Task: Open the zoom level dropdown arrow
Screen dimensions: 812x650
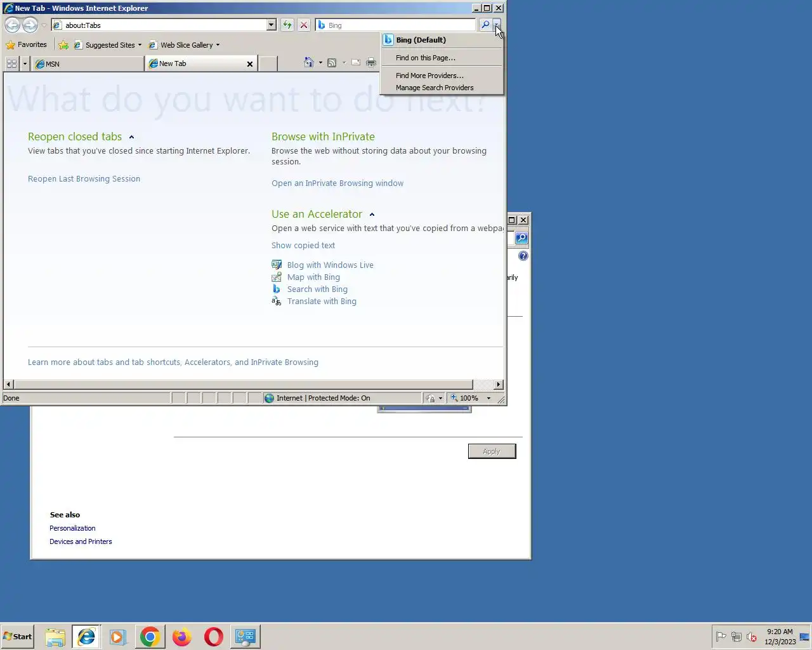Action: pyautogui.click(x=488, y=398)
